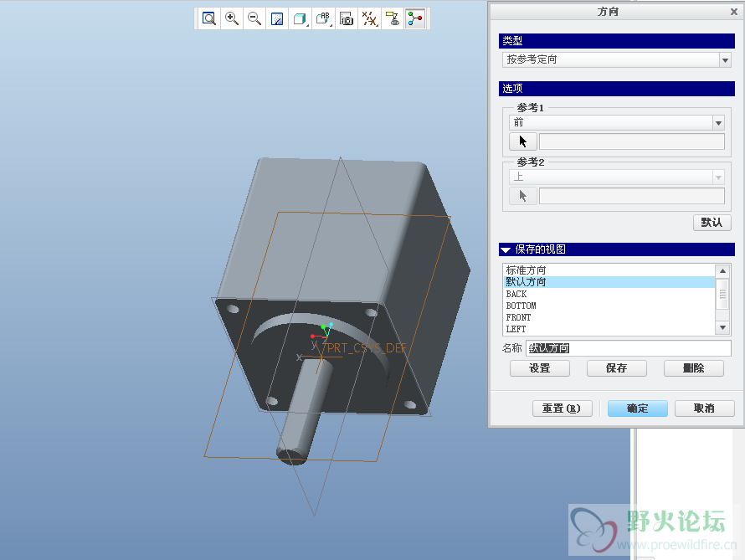The height and width of the screenshot is (560, 745).
Task: Select BOTTOM saved view
Action: point(609,306)
